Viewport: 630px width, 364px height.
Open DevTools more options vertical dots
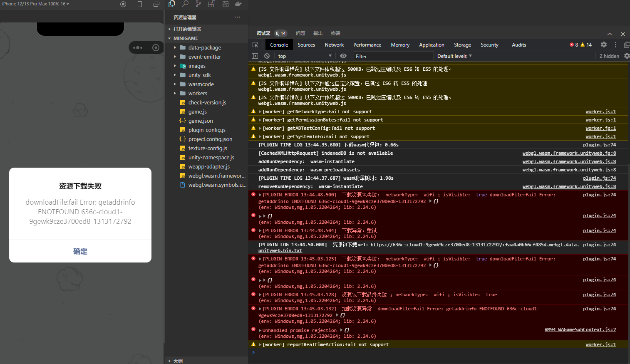tap(615, 45)
